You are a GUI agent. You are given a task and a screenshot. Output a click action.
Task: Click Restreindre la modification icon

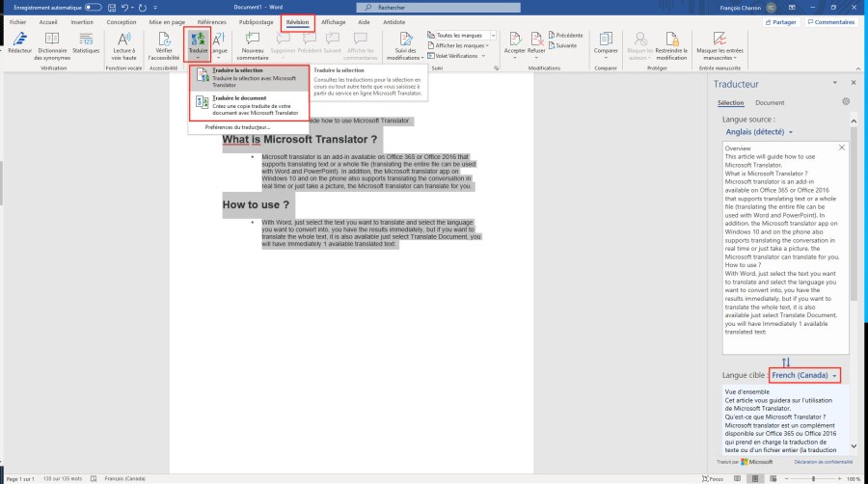669,40
